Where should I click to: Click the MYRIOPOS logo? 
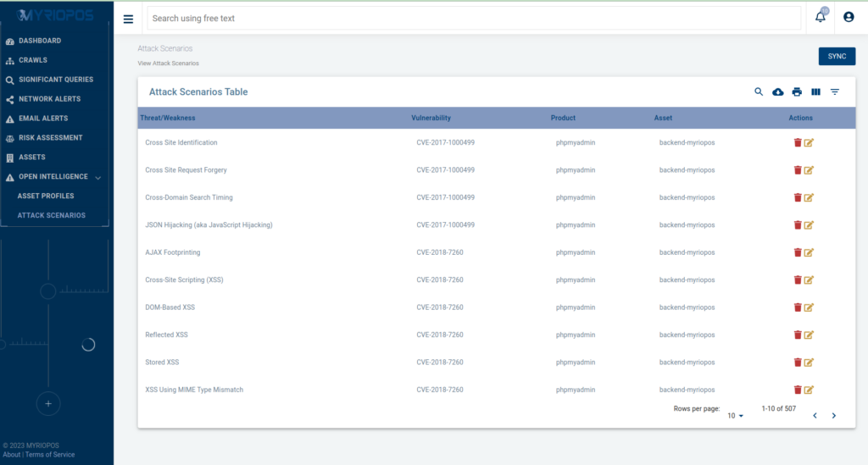pyautogui.click(x=55, y=15)
